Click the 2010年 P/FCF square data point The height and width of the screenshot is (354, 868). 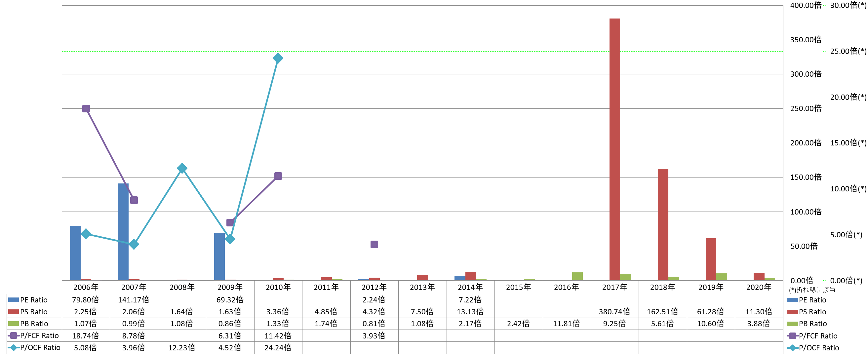[278, 176]
